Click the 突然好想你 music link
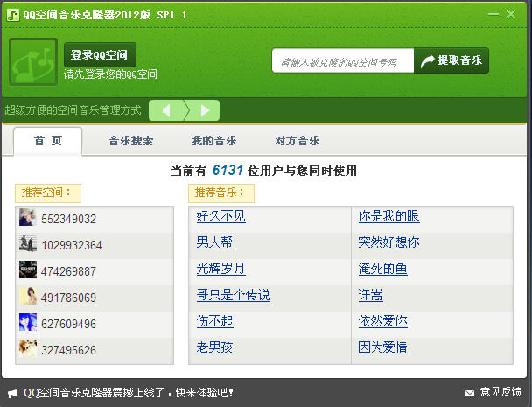532x407 pixels. coord(388,242)
